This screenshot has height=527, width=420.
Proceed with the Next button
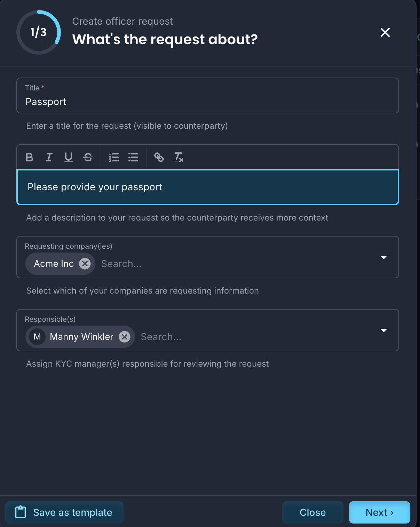click(x=380, y=512)
